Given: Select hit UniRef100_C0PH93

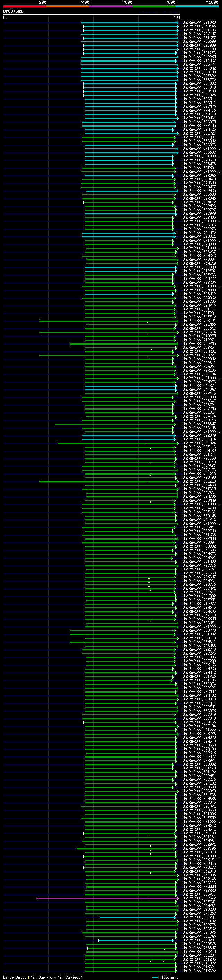Looking at the screenshot, I should pos(199,206).
